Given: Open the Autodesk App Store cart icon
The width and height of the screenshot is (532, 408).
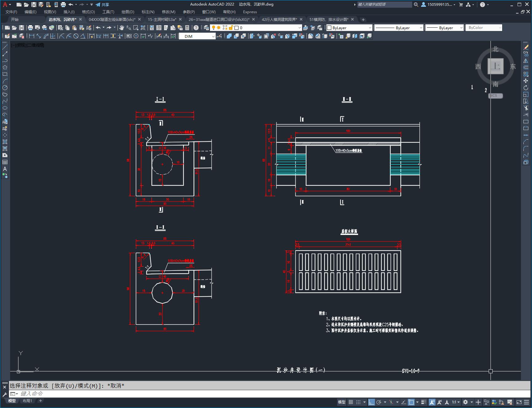Looking at the screenshot, I should 461,4.
